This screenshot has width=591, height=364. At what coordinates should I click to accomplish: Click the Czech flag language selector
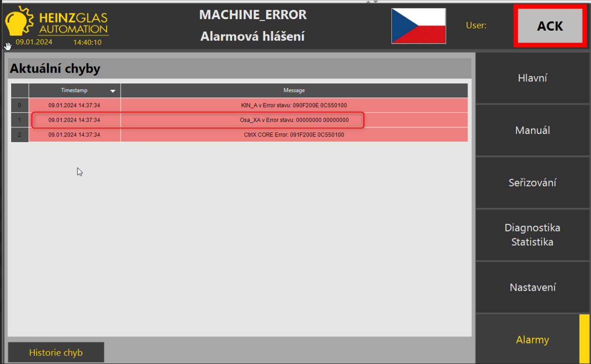(x=418, y=26)
